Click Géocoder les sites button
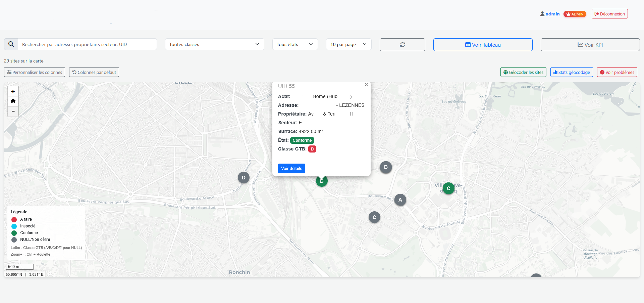This screenshot has width=644, height=303. point(523,72)
